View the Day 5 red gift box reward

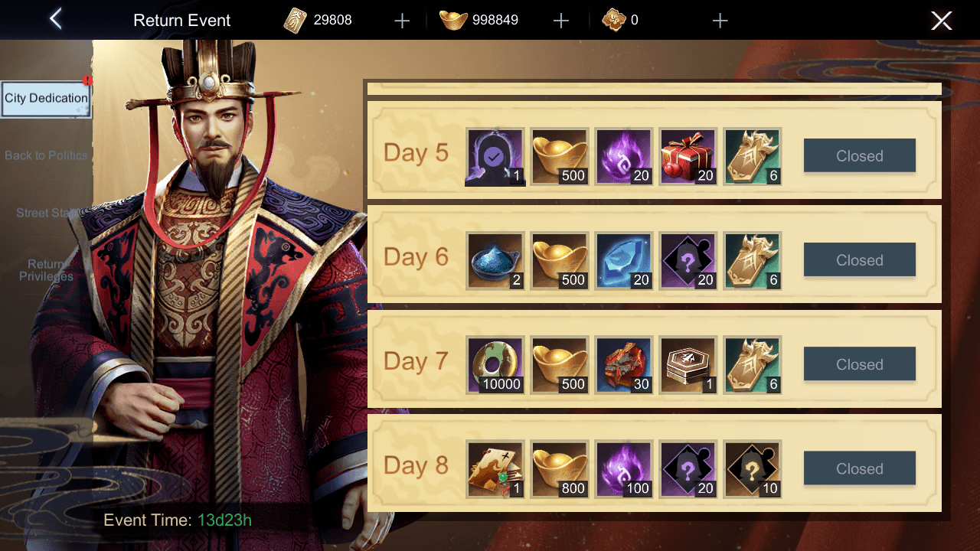688,157
